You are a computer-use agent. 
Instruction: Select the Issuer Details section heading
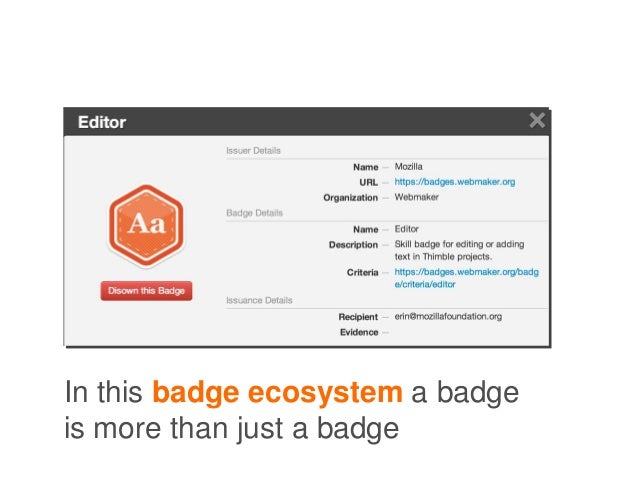pyautogui.click(x=253, y=150)
